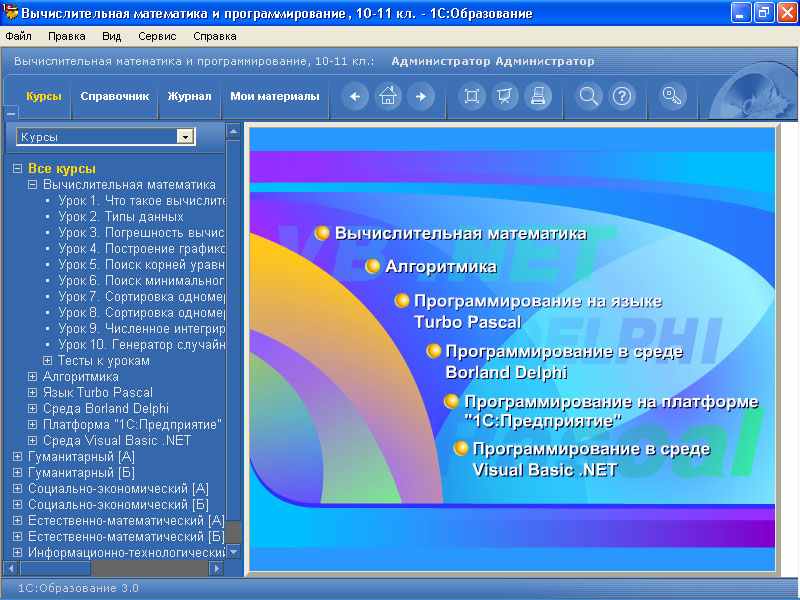Select Урок 10. Генератор случайн
The width and height of the screenshot is (800, 600).
pos(141,344)
